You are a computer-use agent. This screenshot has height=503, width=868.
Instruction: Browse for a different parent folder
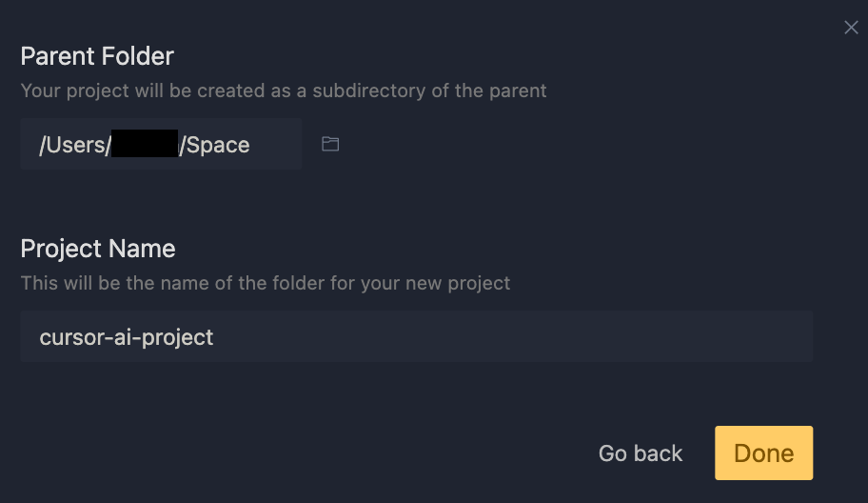(330, 144)
